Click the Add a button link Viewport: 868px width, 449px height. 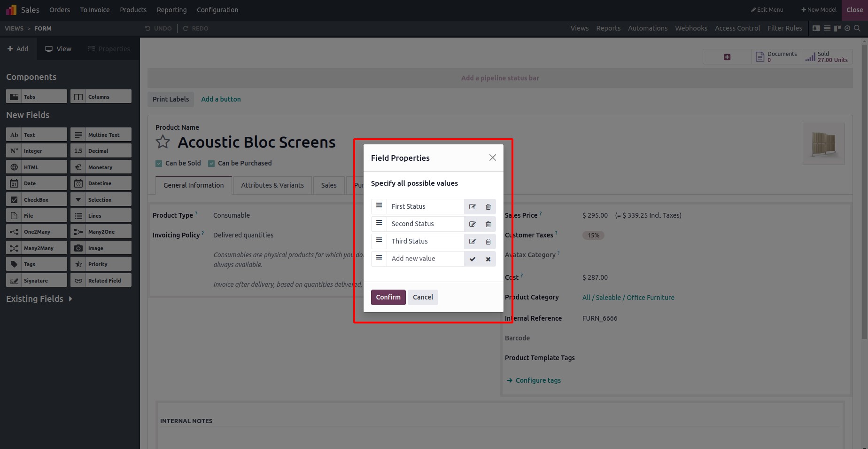[x=221, y=99]
